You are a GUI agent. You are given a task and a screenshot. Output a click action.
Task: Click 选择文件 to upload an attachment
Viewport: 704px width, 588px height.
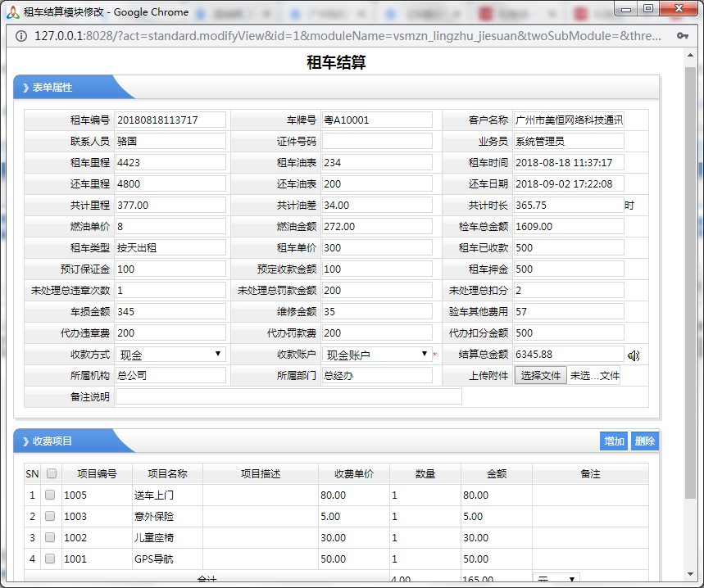tap(540, 375)
